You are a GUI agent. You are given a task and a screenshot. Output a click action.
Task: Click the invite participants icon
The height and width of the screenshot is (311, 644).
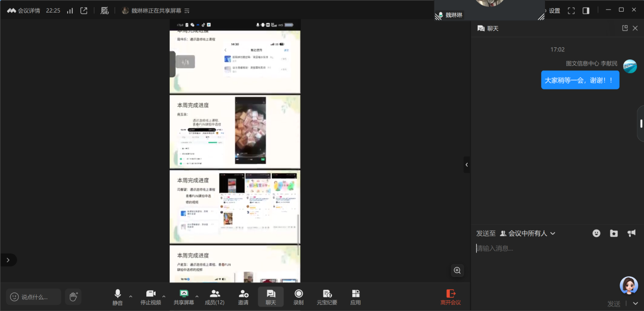coord(243,297)
